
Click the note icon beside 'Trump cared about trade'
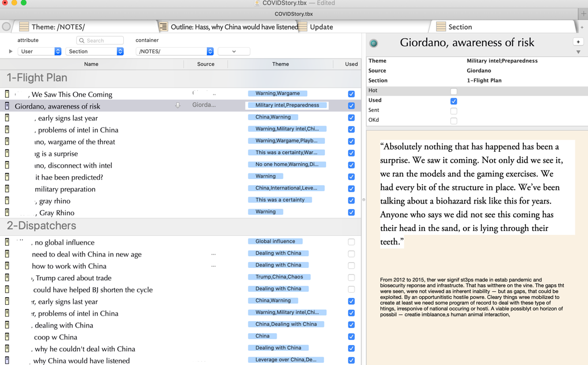point(7,277)
